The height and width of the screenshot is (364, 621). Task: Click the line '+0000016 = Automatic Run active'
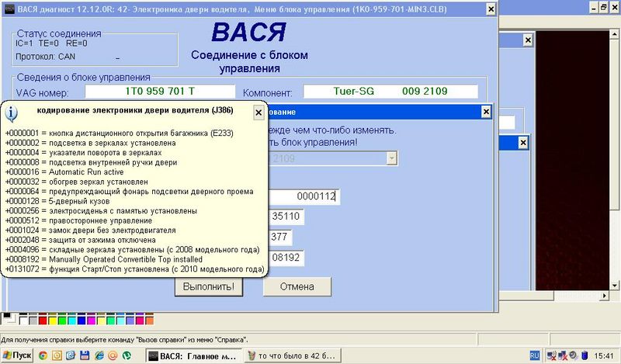(x=64, y=172)
